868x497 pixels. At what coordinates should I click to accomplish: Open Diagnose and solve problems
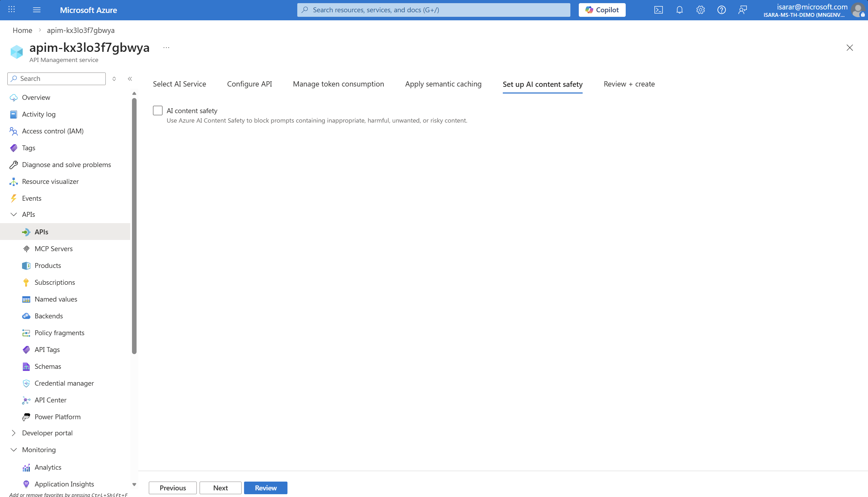(x=66, y=165)
